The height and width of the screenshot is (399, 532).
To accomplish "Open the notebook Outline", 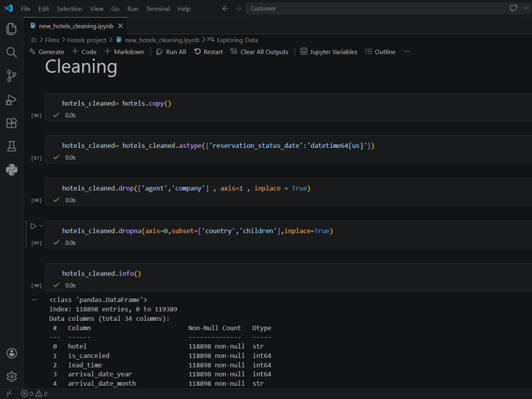I will pos(380,52).
